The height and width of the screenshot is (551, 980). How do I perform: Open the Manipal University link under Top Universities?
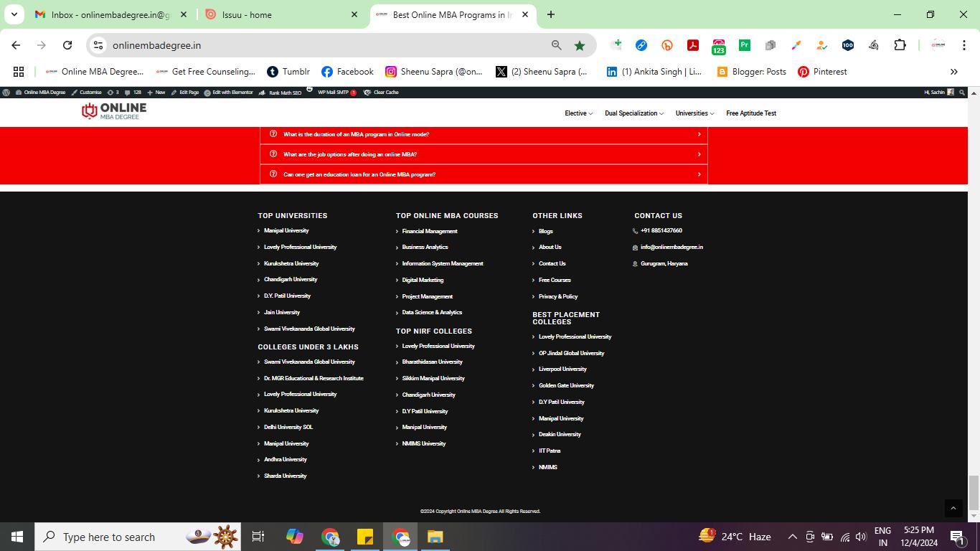286,230
